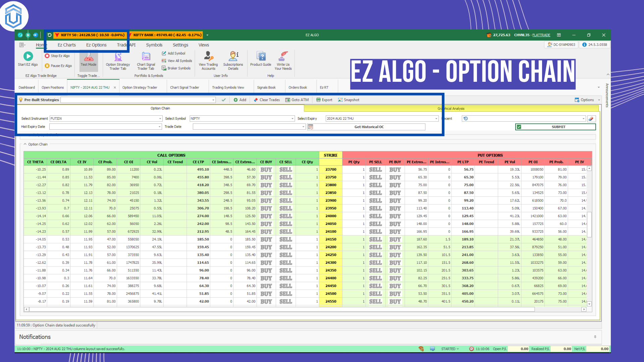Click the DC-SYAM0903 user badge
The height and width of the screenshot is (362, 644).
[x=561, y=45]
